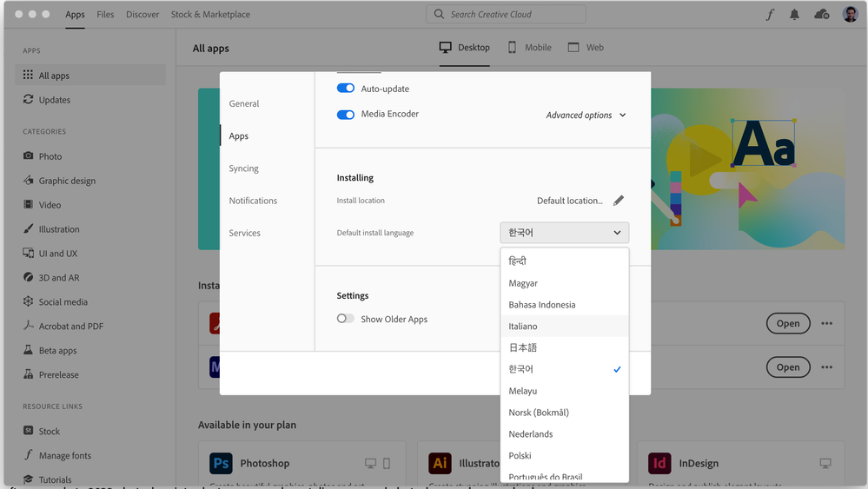The width and height of the screenshot is (868, 489).
Task: Click Photoshop mobile availability phone icon
Action: (387, 463)
